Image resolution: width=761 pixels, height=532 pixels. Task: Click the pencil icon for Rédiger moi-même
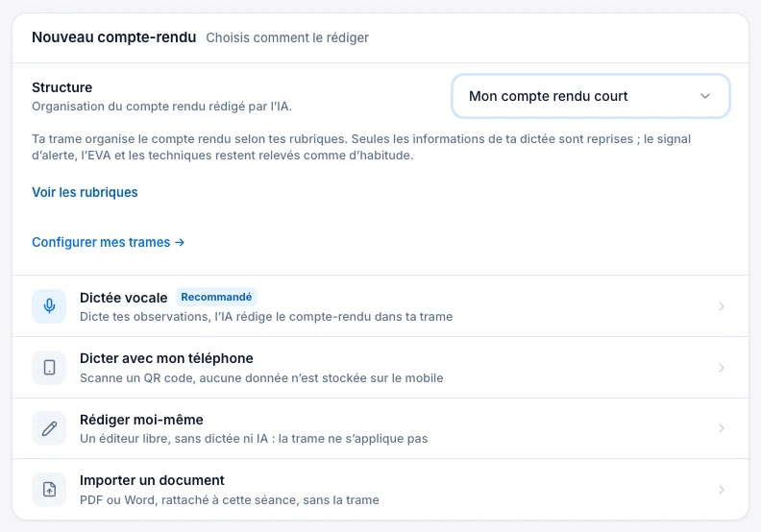49,428
